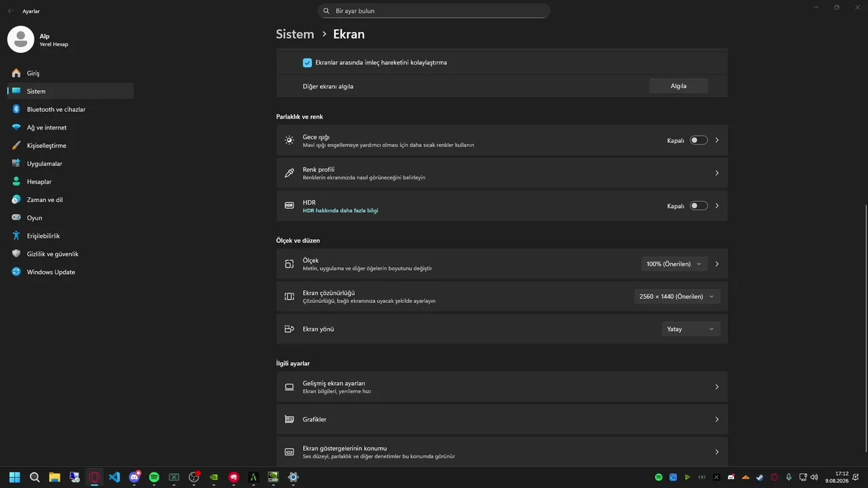Screen dimensions: 868x488
Task: Open HDR hakkında daha fazla bilgi link
Action: coord(340,211)
